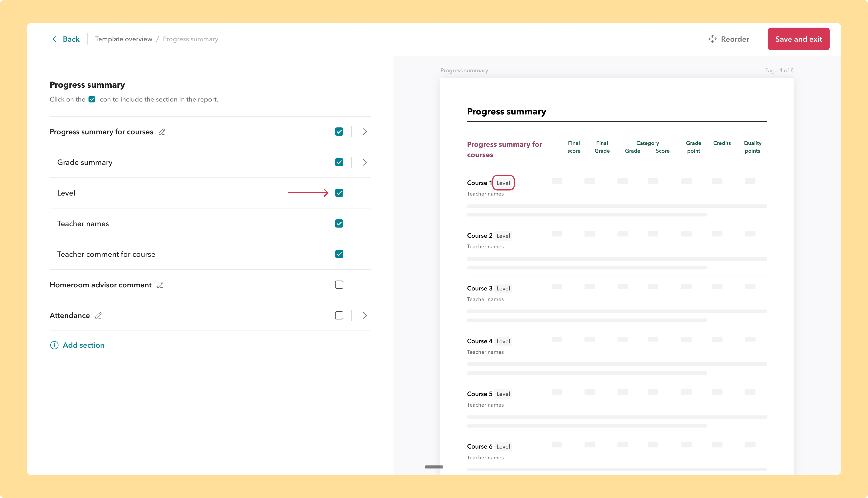Screen dimensions: 868x498
Task: Click the plus icon for Add section
Action: [x=54, y=345]
